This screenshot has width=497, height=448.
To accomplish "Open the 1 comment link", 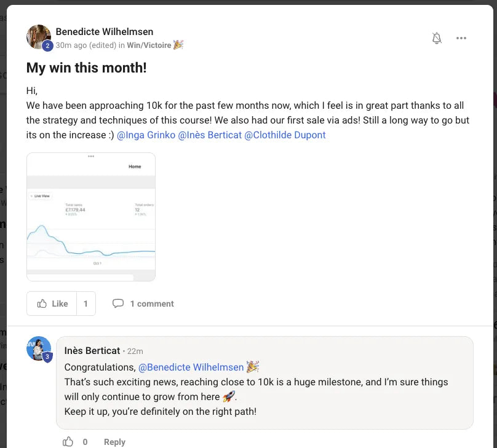I will pyautogui.click(x=152, y=304).
